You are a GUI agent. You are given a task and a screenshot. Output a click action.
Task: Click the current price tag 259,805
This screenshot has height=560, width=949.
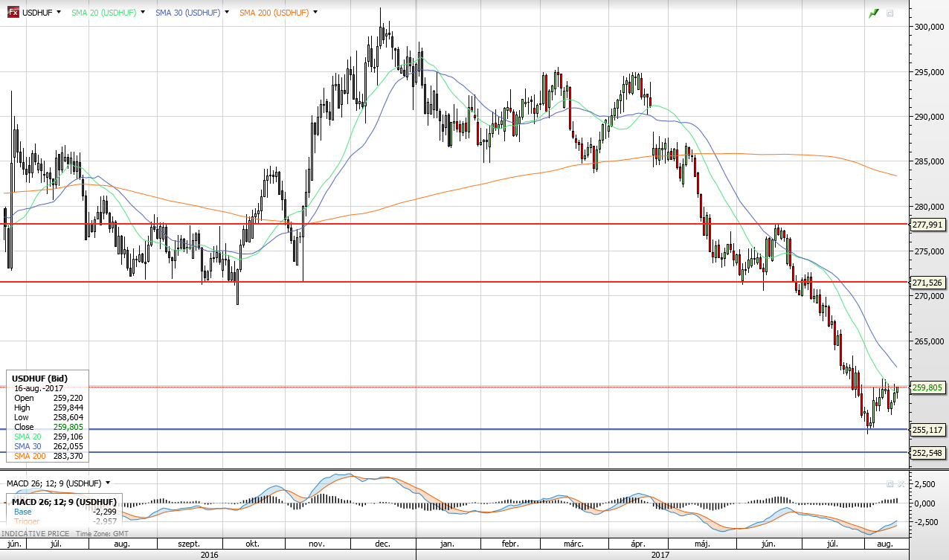point(928,387)
